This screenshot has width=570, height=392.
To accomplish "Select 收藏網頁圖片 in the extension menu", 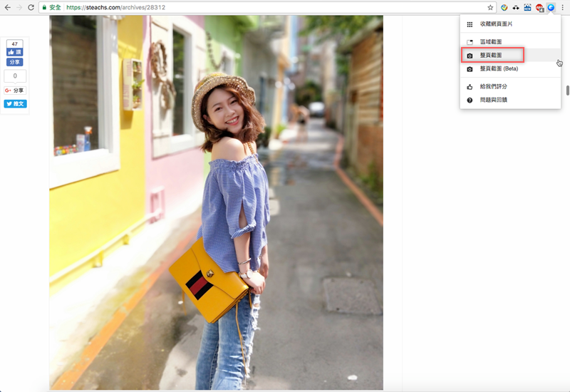I will (510, 24).
